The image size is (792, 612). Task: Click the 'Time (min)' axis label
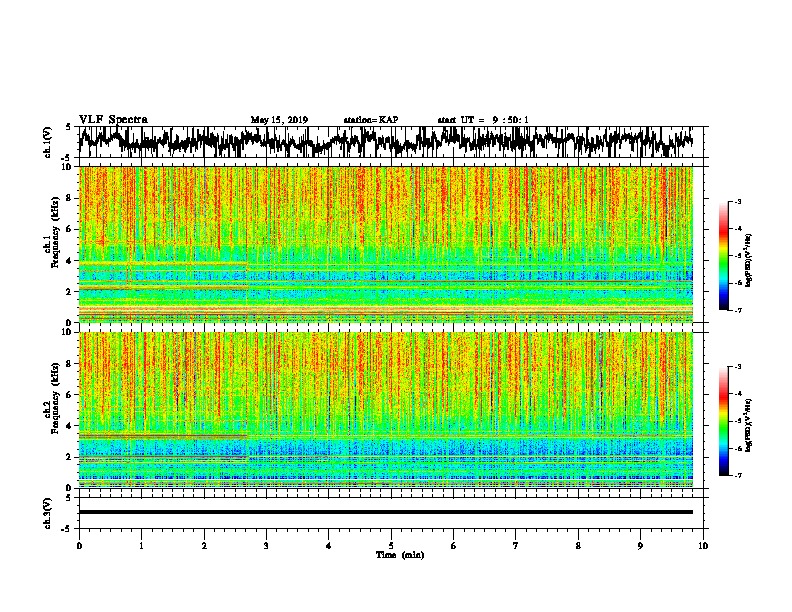click(x=400, y=555)
